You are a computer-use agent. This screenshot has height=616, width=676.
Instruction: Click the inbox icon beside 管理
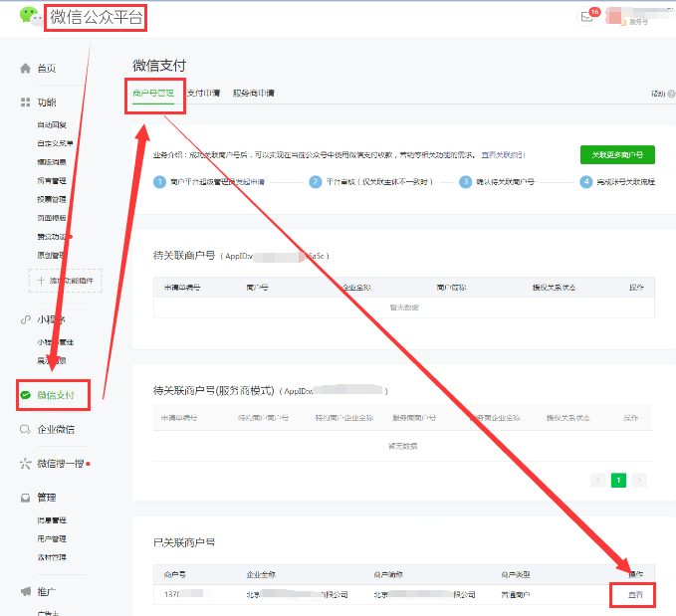(x=26, y=498)
